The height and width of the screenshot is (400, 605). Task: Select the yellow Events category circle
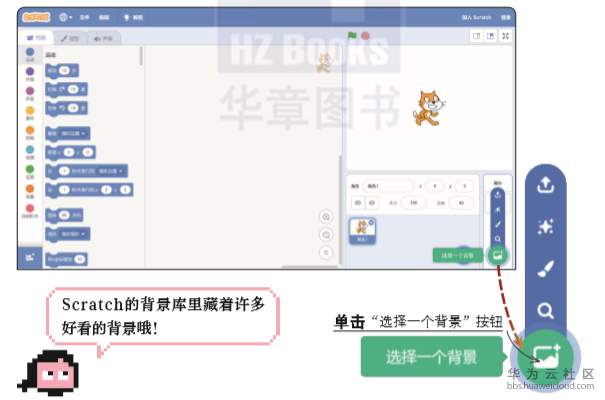click(x=30, y=111)
